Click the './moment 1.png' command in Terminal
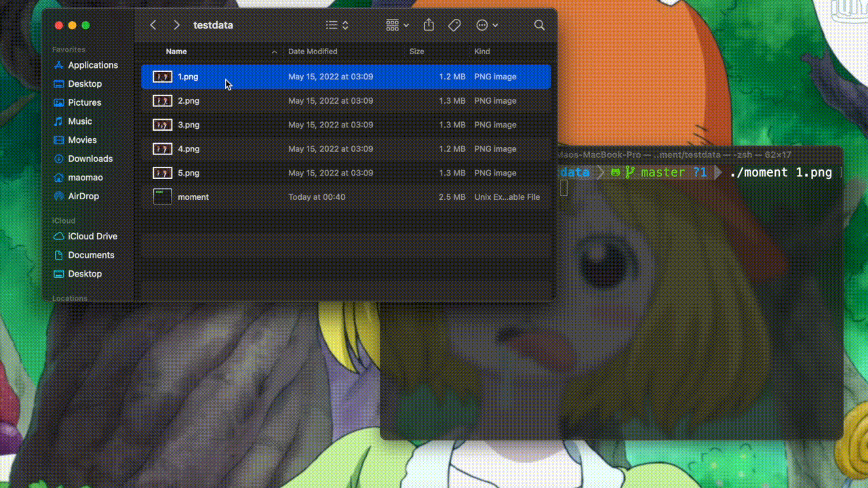Screen dimensions: 868x488 (781, 172)
